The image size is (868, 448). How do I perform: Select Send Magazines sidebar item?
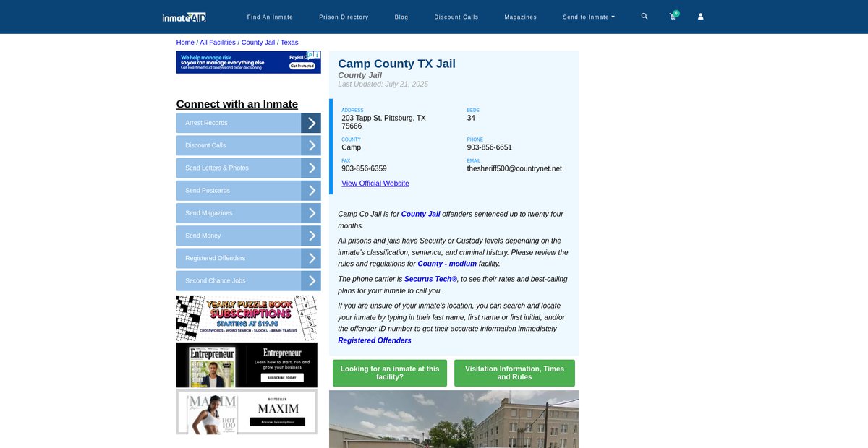click(x=239, y=213)
